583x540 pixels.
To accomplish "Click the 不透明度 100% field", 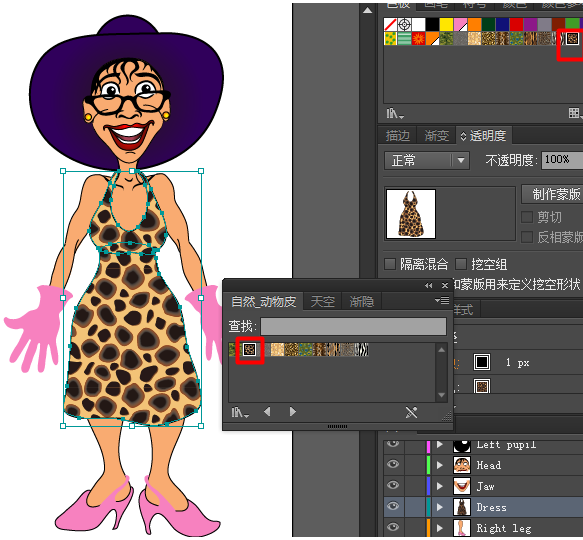I will 562,160.
